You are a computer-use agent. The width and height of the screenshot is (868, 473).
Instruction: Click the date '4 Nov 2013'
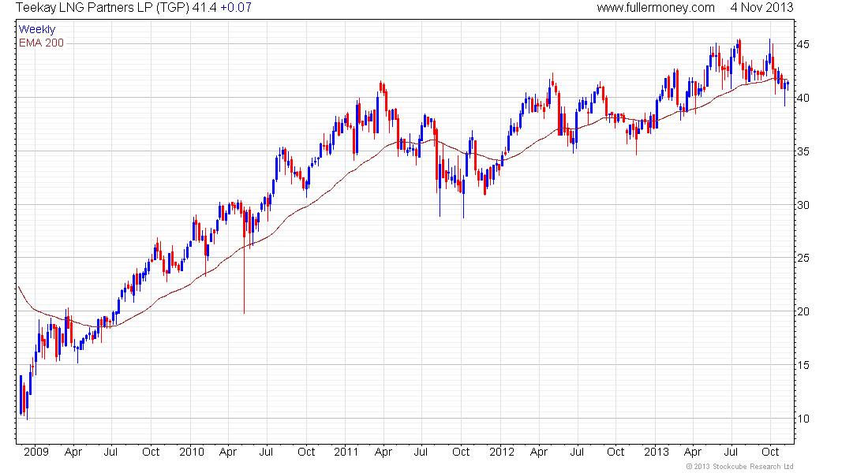click(761, 8)
